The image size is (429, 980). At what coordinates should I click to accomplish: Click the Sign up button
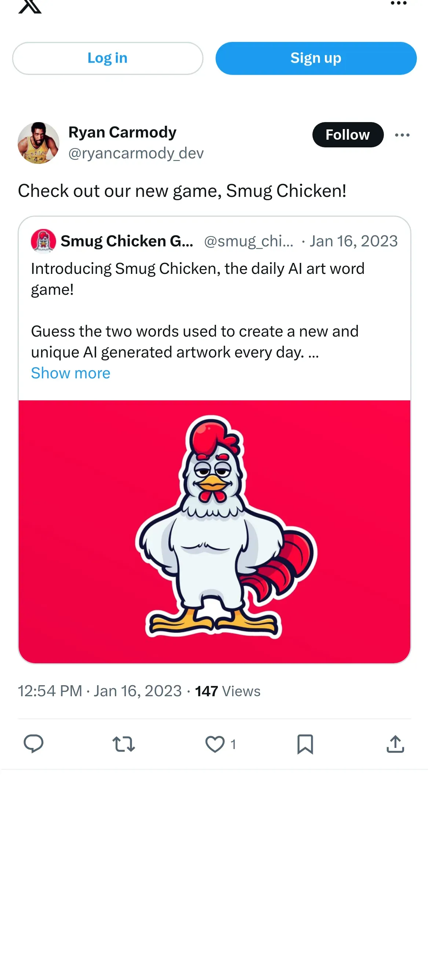pos(316,58)
